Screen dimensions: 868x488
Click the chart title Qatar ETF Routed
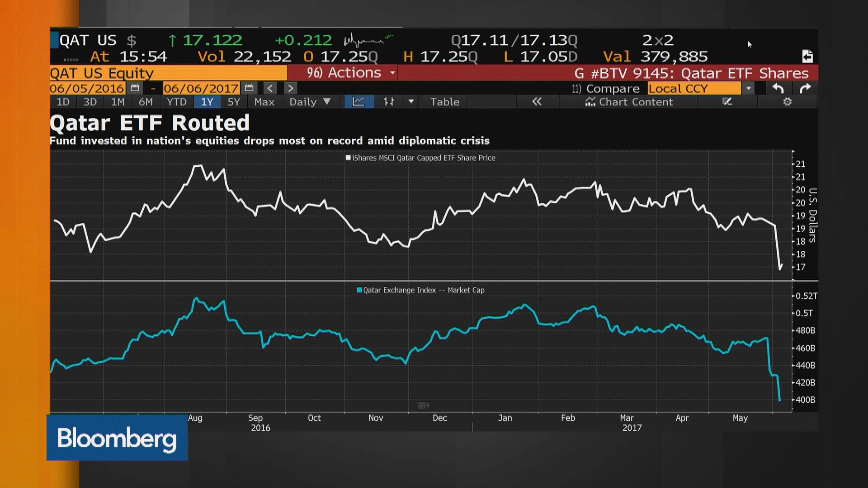(x=150, y=122)
